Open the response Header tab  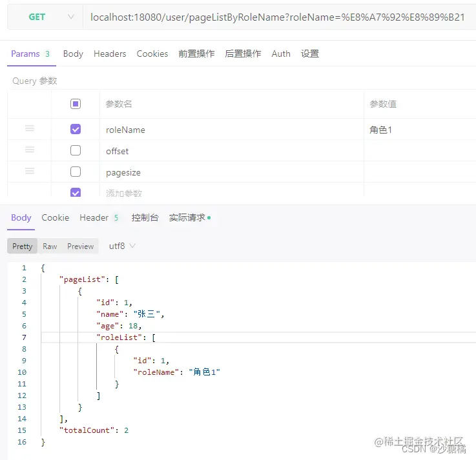click(99, 217)
